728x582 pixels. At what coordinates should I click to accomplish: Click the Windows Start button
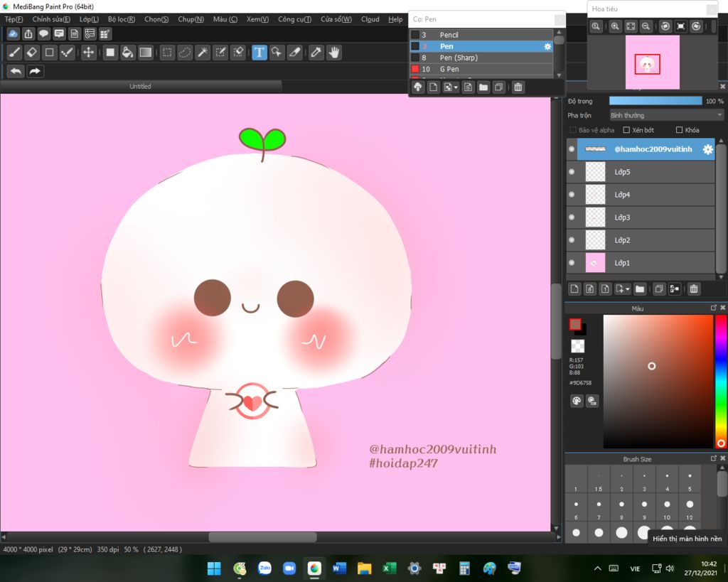click(x=214, y=568)
